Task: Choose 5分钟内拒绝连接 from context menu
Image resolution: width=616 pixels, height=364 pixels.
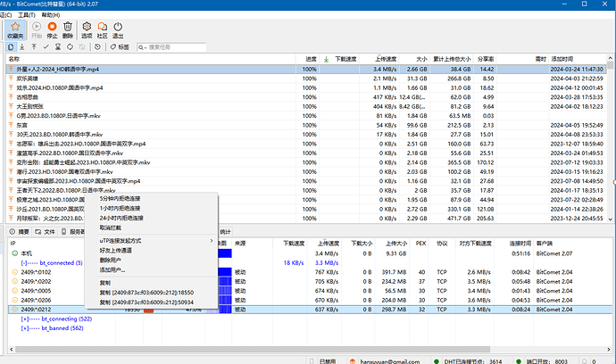Action: (120, 199)
